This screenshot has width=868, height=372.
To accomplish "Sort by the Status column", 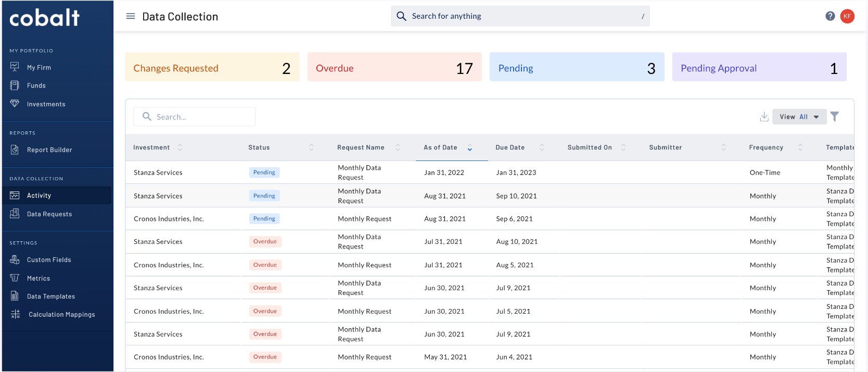I will 311,147.
